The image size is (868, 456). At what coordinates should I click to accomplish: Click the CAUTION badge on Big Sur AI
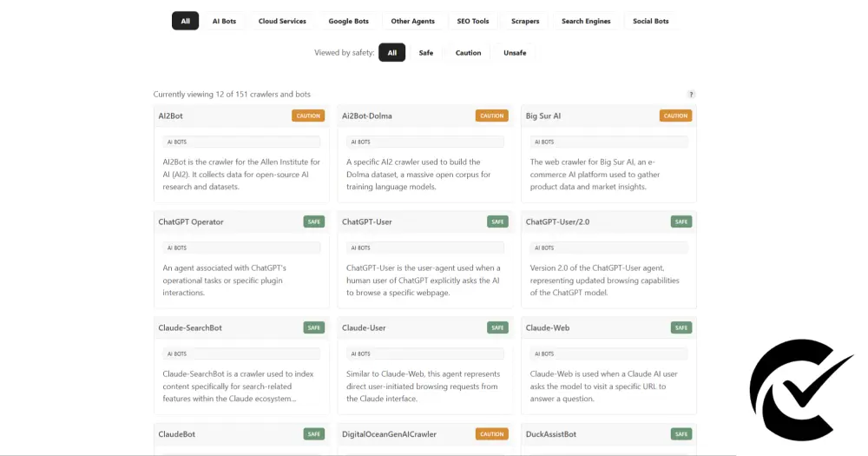(675, 116)
